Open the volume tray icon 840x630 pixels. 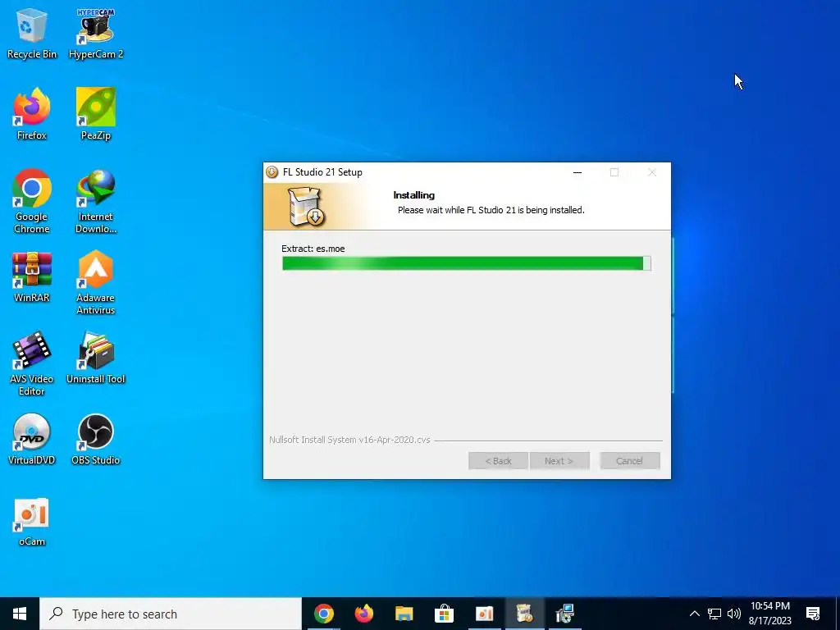click(x=734, y=614)
